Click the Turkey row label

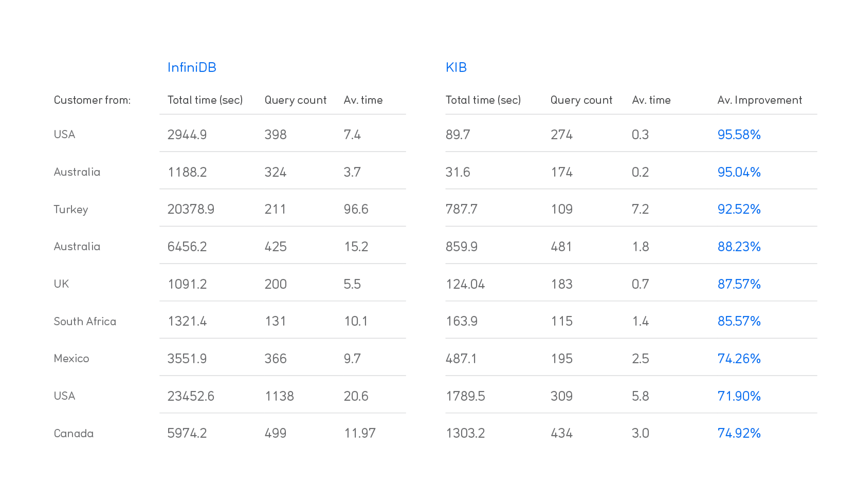(x=71, y=210)
